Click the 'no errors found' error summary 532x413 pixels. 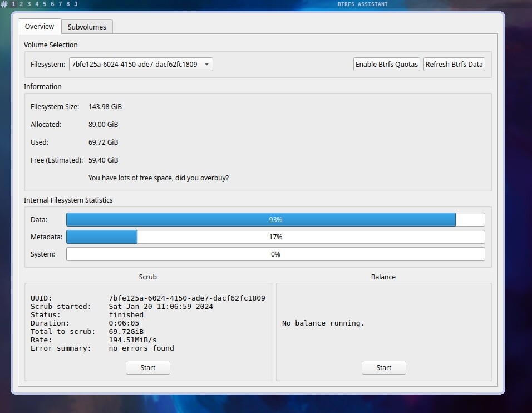click(x=141, y=348)
